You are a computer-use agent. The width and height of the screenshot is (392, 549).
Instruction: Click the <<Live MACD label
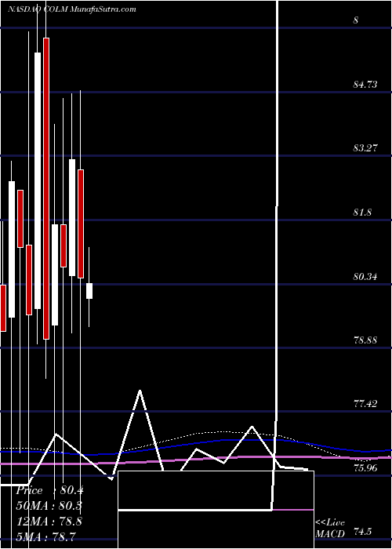pyautogui.click(x=330, y=528)
